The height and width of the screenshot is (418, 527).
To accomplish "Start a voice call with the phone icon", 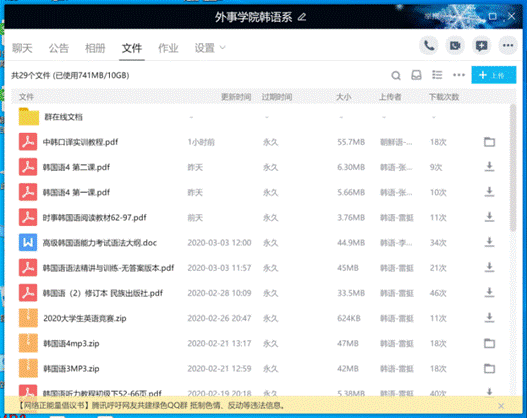I will (429, 45).
